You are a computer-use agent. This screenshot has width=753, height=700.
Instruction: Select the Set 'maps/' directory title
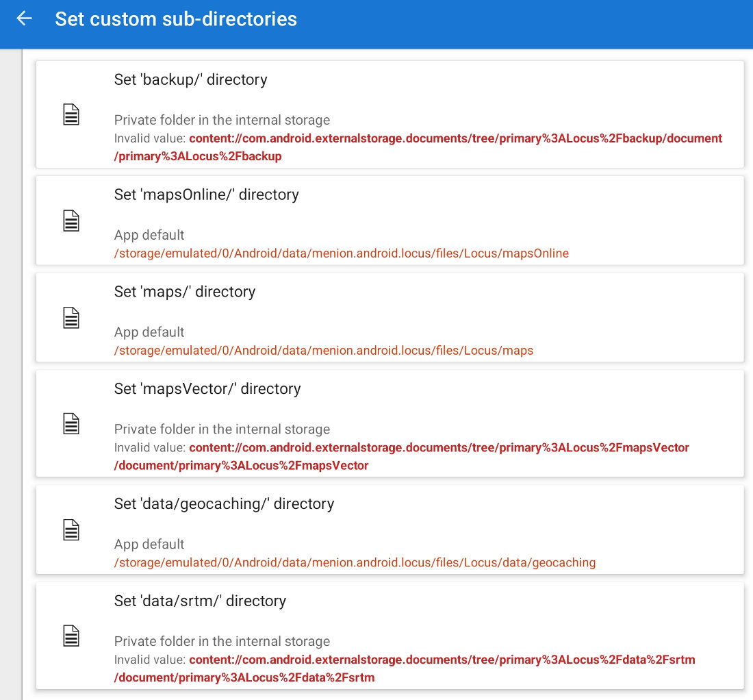point(184,292)
